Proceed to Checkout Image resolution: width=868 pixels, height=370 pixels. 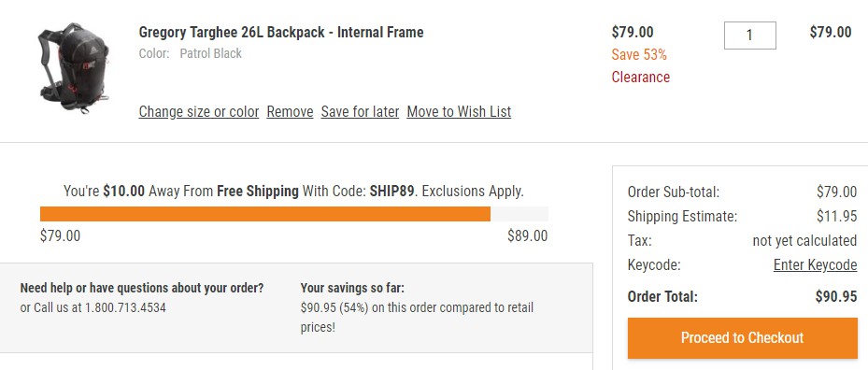click(x=743, y=338)
